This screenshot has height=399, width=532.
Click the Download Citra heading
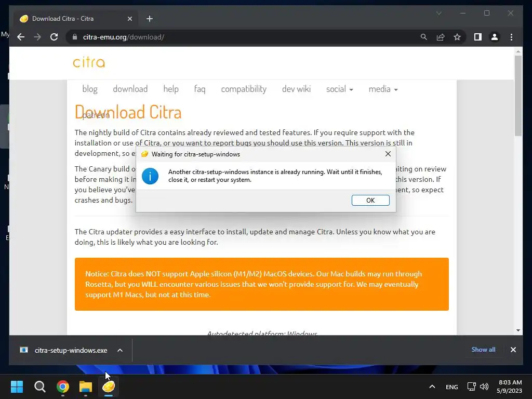coord(128,112)
